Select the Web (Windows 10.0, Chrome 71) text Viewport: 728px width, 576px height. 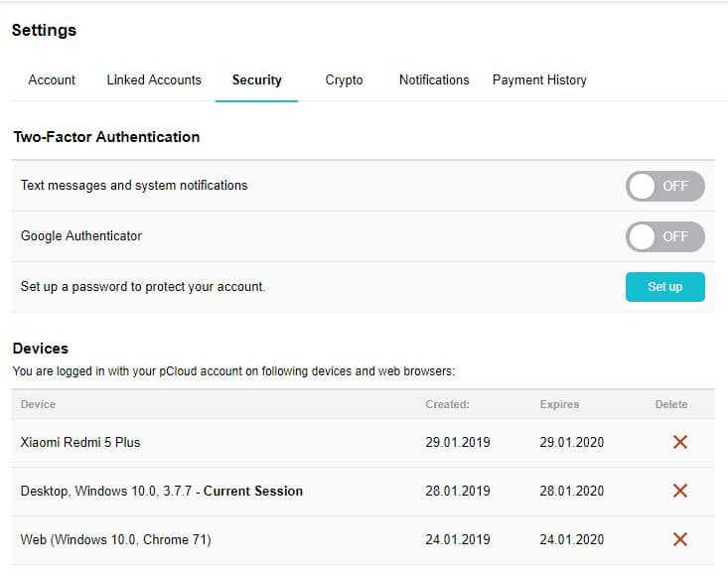pos(115,539)
